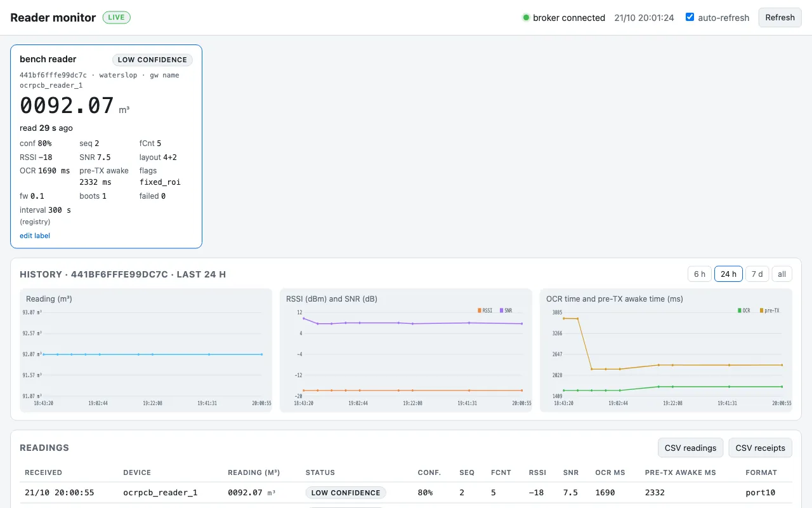Click the SEQ column header
The image size is (812, 508).
pyautogui.click(x=467, y=472)
